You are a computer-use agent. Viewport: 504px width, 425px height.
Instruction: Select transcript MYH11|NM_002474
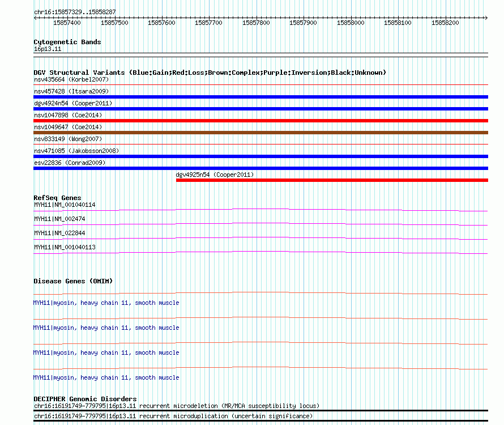[59, 219]
